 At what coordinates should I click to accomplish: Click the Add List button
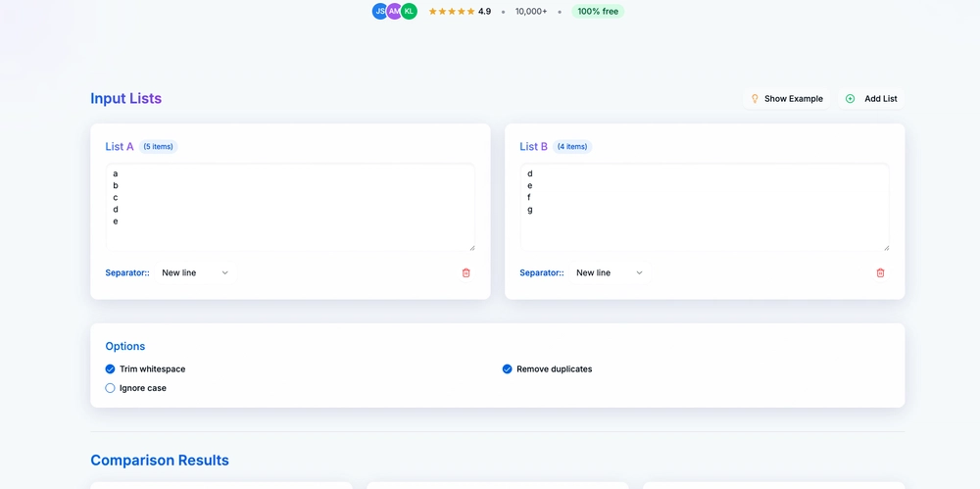tap(871, 99)
